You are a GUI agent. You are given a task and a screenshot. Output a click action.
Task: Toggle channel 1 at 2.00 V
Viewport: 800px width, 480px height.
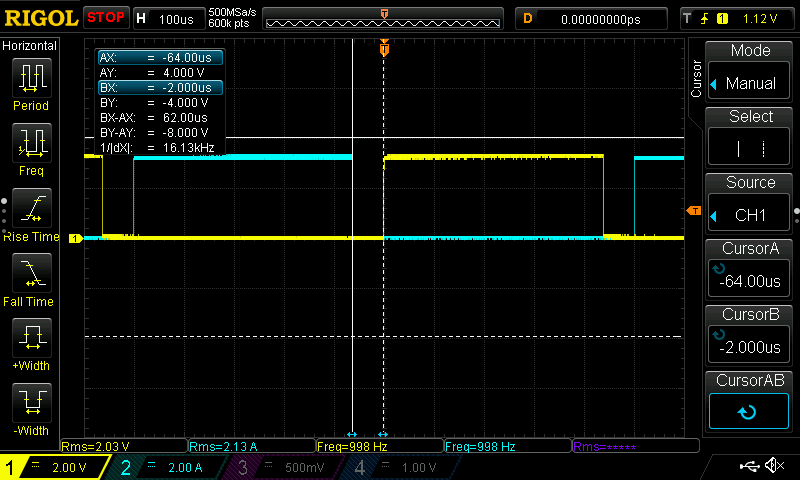[x=54, y=467]
